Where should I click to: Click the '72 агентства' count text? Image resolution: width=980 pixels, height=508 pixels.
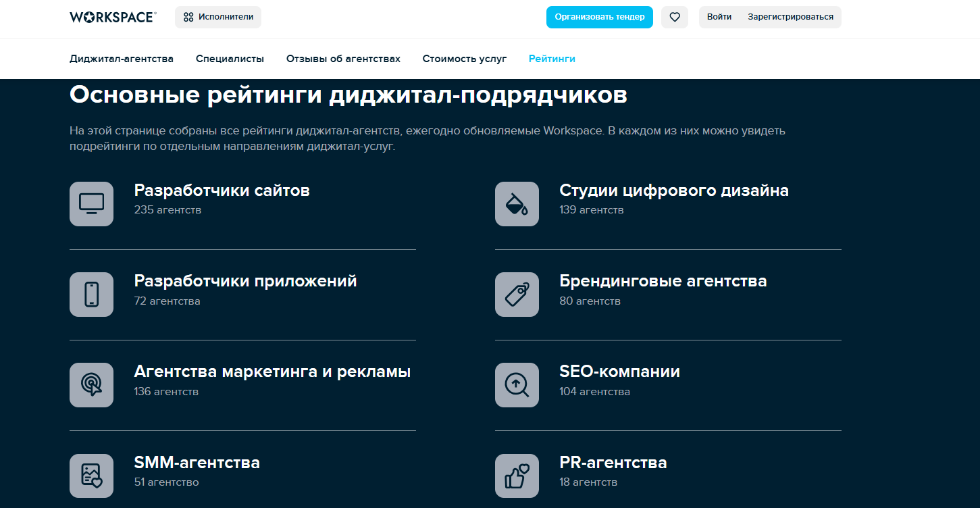[x=167, y=301]
